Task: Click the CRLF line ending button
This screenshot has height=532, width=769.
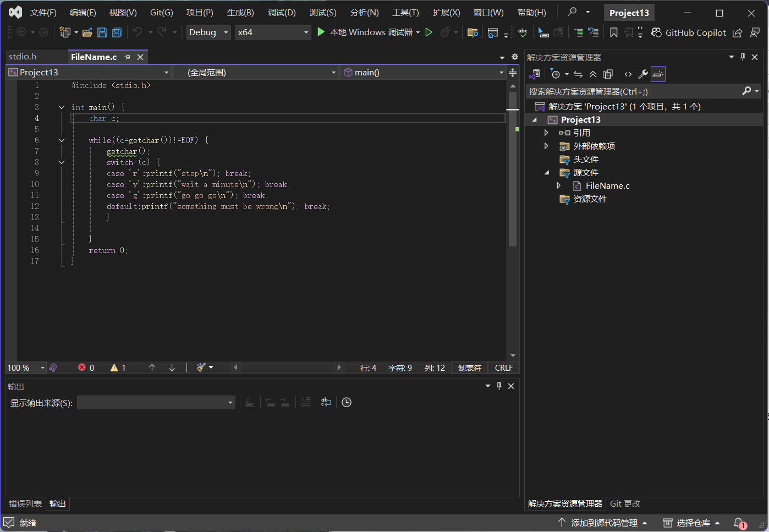Action: [503, 368]
